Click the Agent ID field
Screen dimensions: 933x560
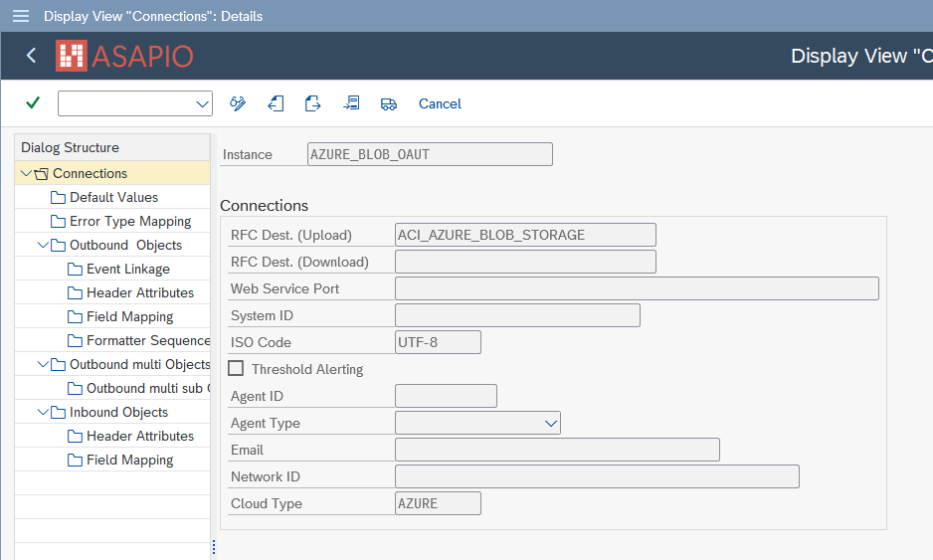(446, 396)
